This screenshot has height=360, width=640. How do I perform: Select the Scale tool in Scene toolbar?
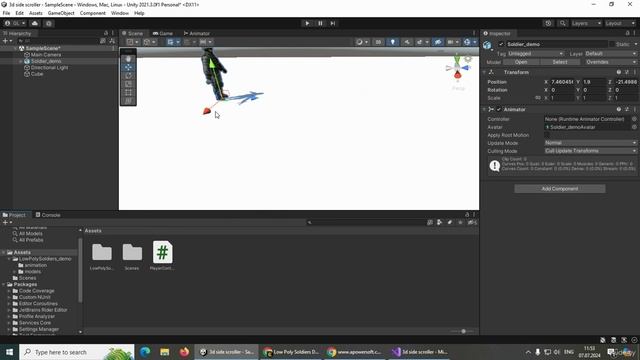[128, 84]
